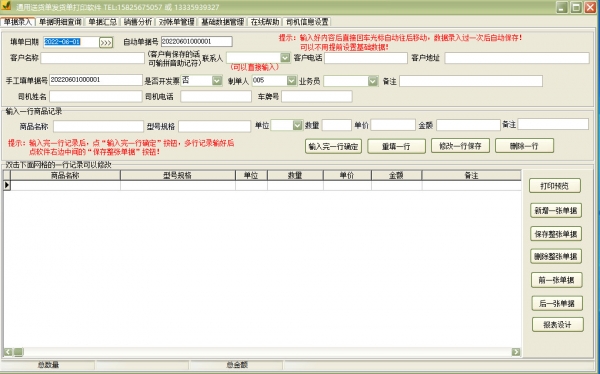Image resolution: width=600 pixels, height=374 pixels.
Task: Click the 型号规格 column header
Action: 178,175
